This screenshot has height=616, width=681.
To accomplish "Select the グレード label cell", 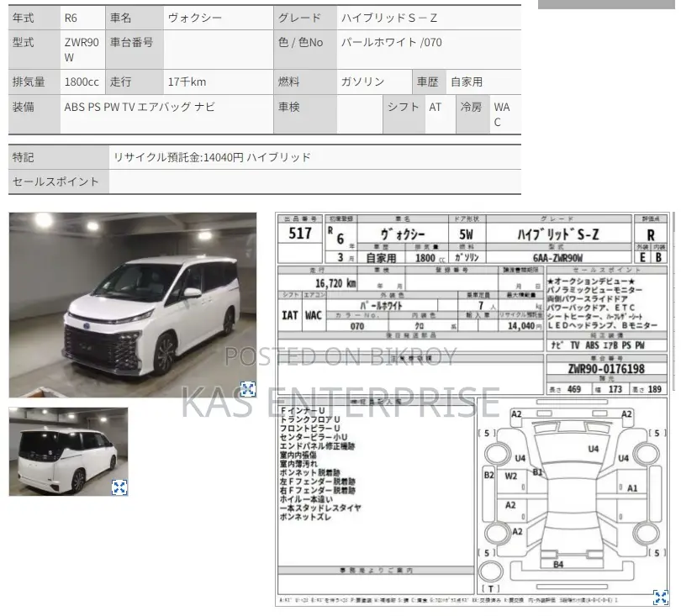I will coord(305,18).
